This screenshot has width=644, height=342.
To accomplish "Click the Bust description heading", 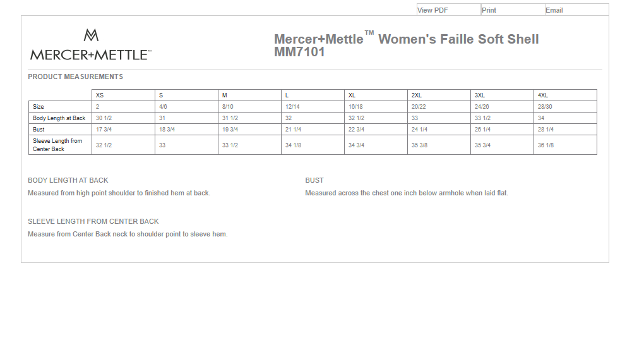I will [314, 180].
